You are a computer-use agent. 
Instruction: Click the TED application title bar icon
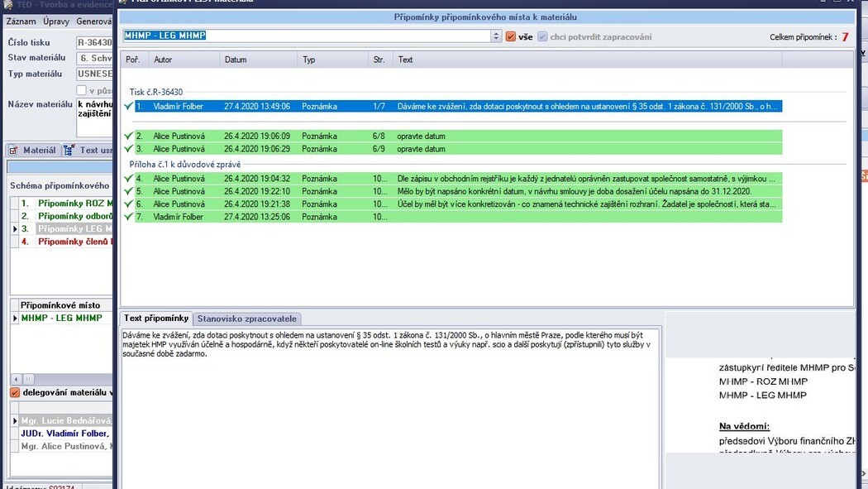point(8,3)
